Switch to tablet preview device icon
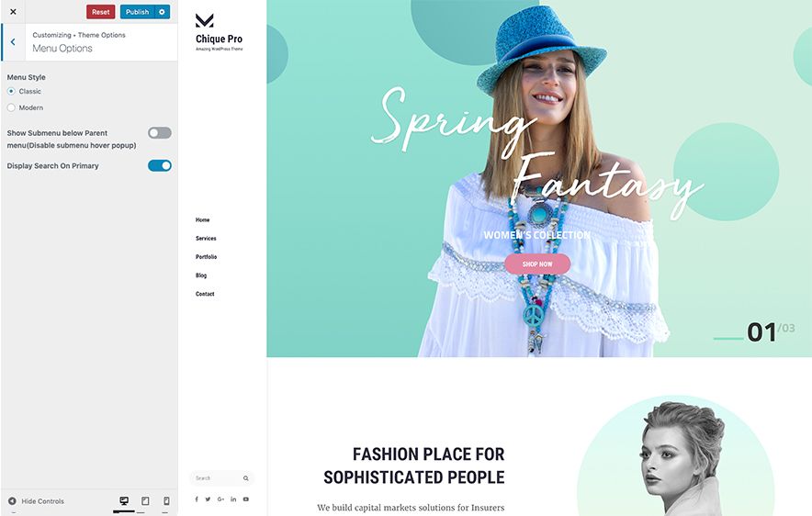The image size is (812, 516). coord(145,501)
